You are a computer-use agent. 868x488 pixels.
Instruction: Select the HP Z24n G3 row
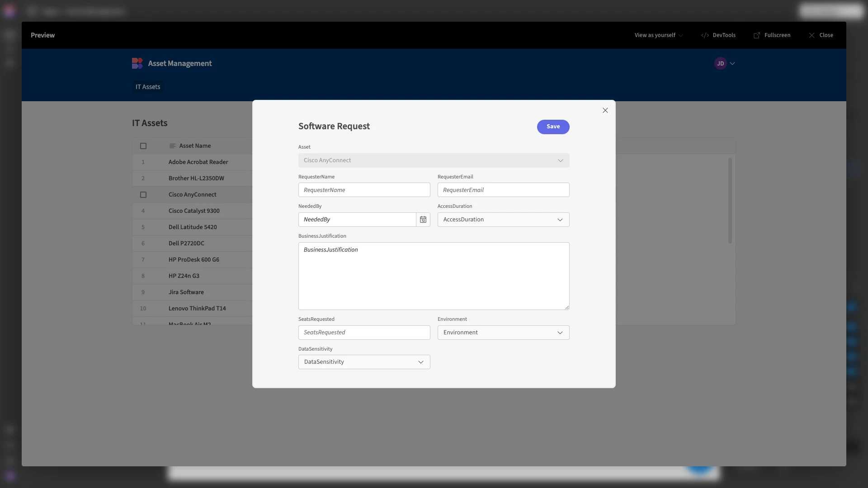point(193,276)
